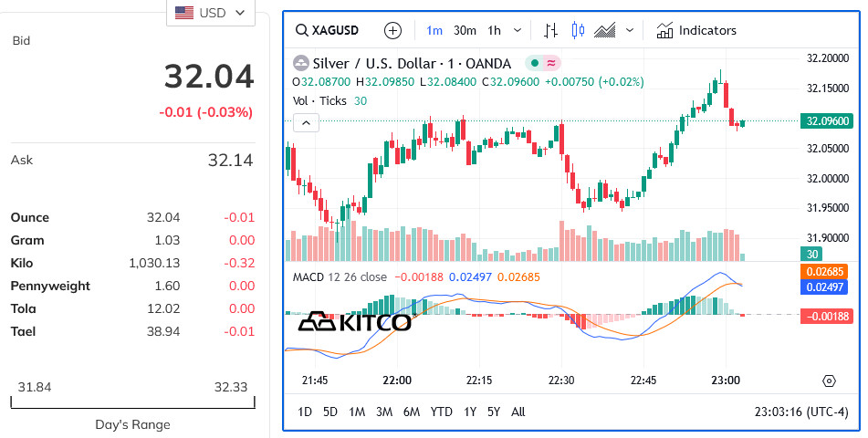Image resolution: width=868 pixels, height=438 pixels.
Task: Open the timezone setting 23:03:16 (UTC-4)
Action: pyautogui.click(x=801, y=412)
